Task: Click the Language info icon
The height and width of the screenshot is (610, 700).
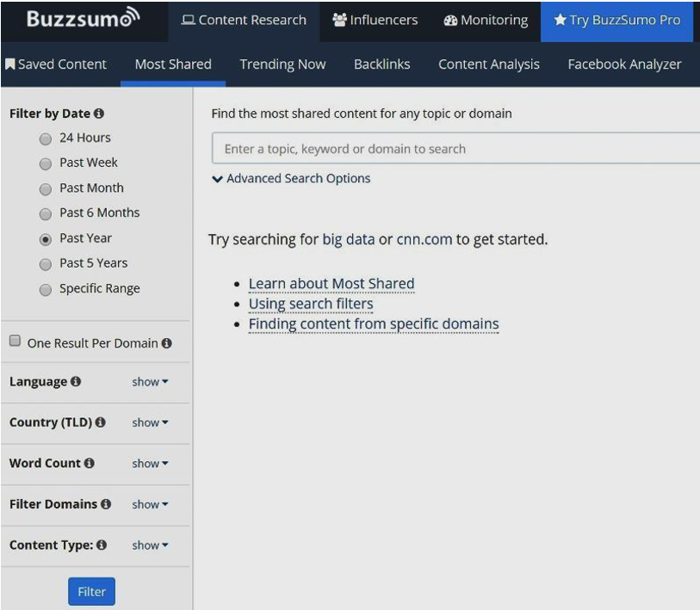Action: pos(76,381)
